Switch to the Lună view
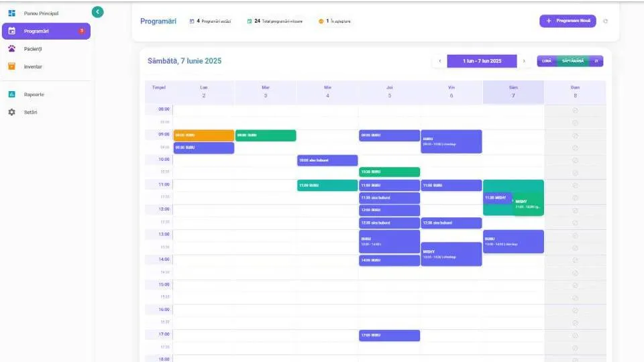 point(547,61)
